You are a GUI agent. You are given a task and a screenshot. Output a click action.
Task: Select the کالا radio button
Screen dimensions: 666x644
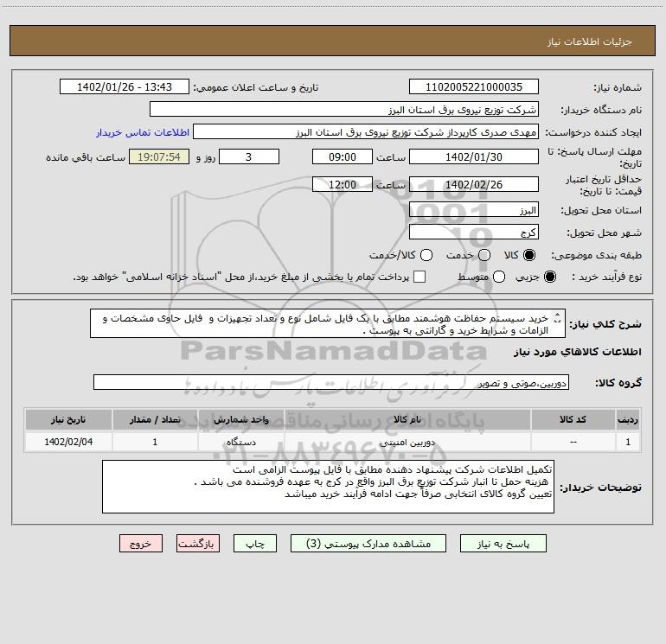tap(529, 255)
